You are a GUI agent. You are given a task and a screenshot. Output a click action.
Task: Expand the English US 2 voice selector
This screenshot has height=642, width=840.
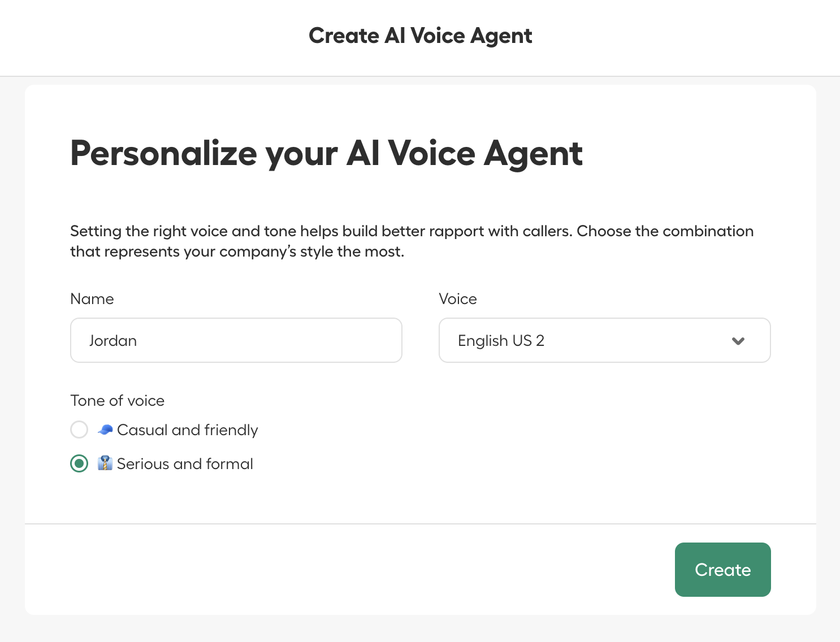pyautogui.click(x=604, y=340)
